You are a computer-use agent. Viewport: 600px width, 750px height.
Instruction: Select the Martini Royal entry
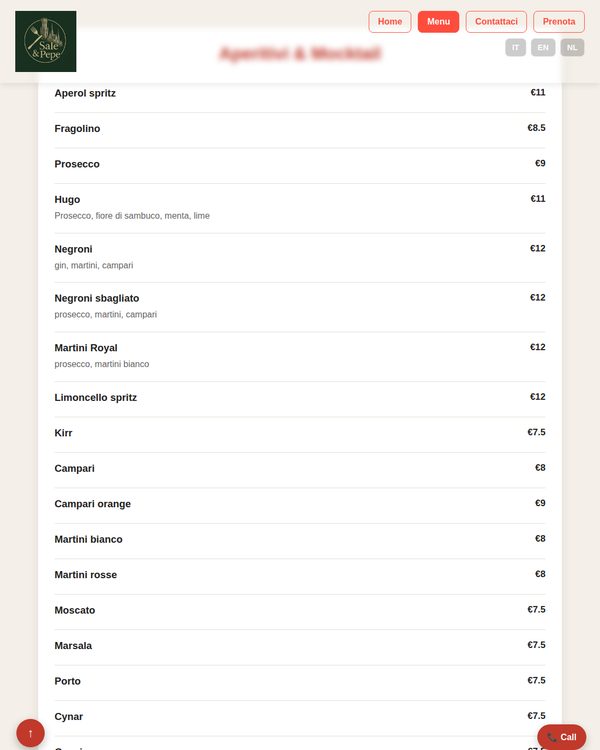point(300,357)
